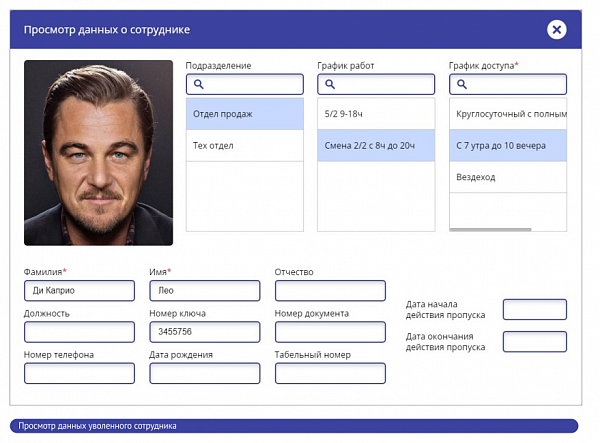Click the search icon under График доступа
The height and width of the screenshot is (443, 600).
462,84
